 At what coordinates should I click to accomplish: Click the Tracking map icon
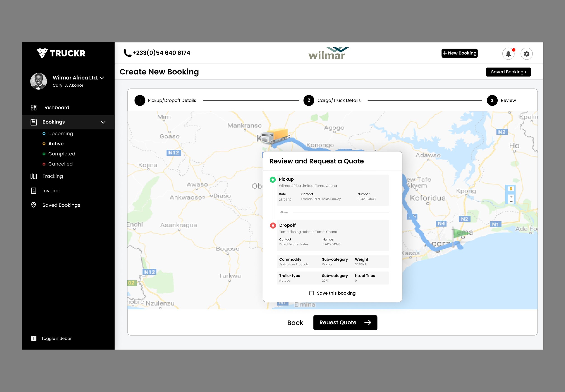(34, 176)
